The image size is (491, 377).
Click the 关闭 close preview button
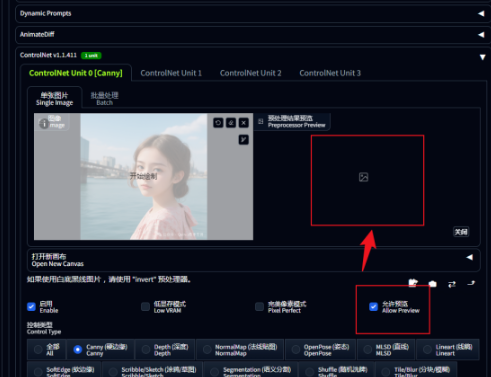461,232
